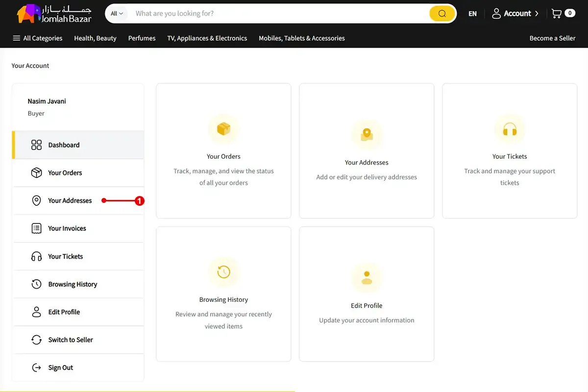Open the Health, Beauty category link

pos(95,38)
